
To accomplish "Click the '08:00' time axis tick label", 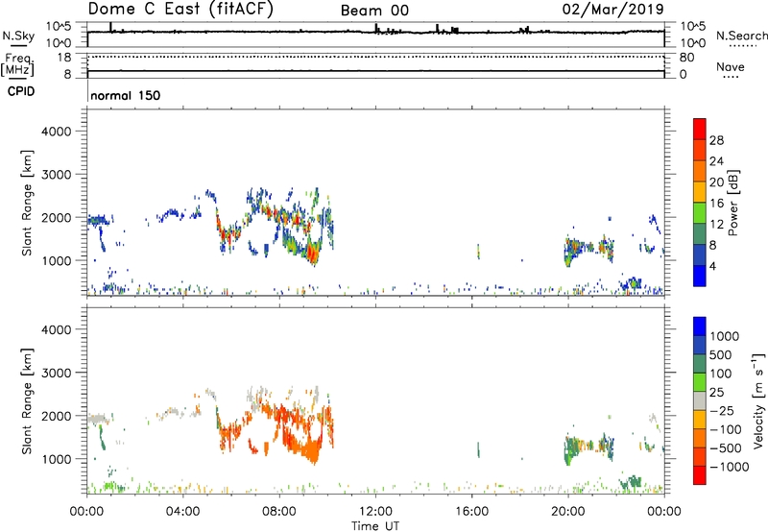I will pyautogui.click(x=279, y=512).
